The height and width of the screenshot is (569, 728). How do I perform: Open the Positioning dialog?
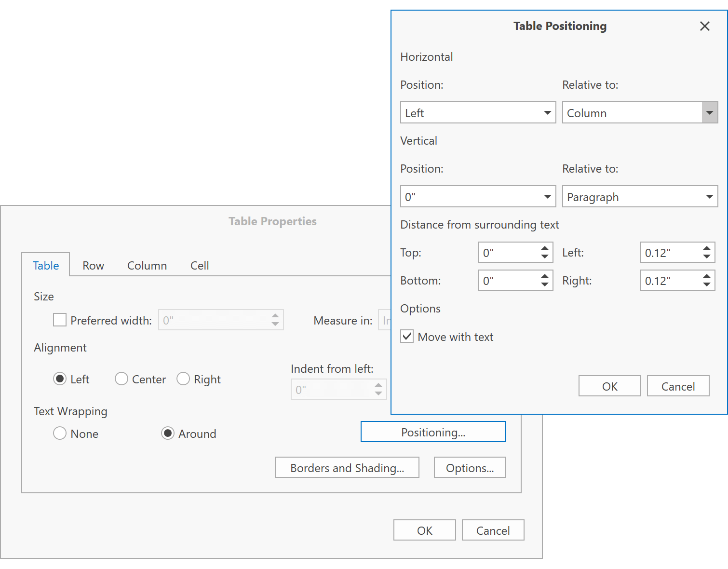(432, 432)
